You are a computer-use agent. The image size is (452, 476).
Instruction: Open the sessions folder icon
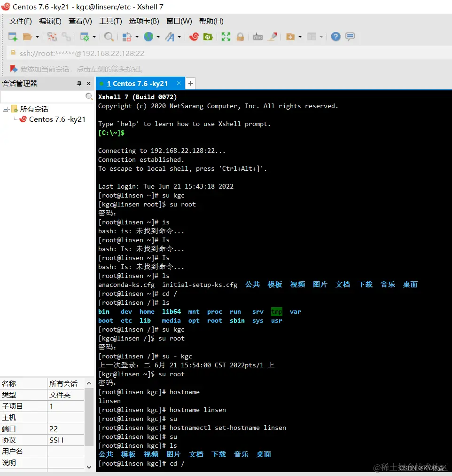coord(28,37)
